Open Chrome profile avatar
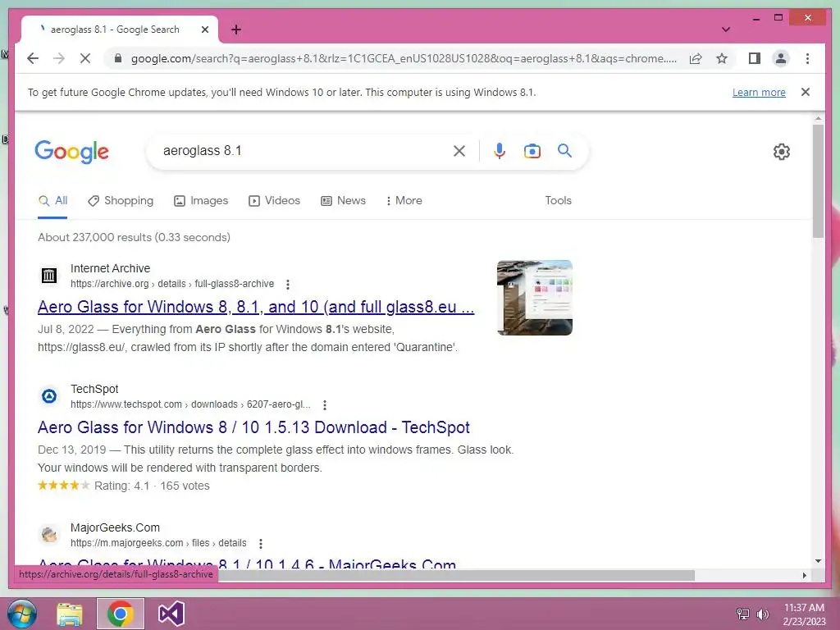Image resolution: width=840 pixels, height=630 pixels. (781, 58)
